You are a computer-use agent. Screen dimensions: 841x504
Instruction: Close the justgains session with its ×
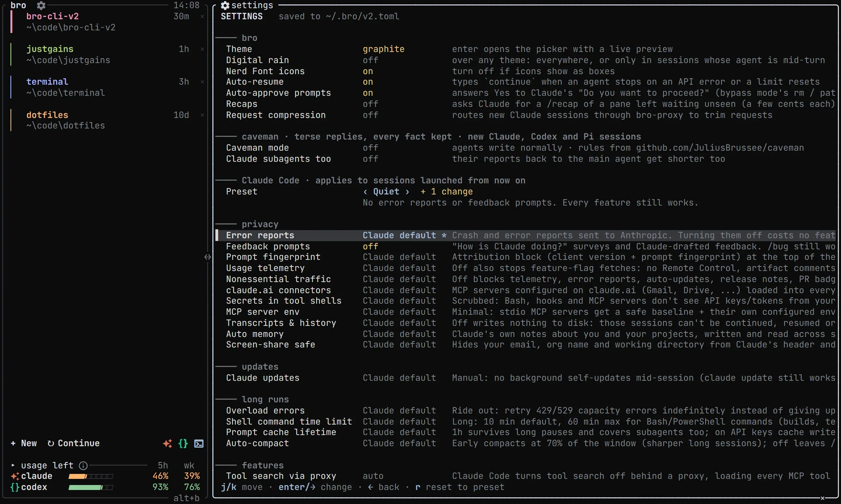(202, 49)
